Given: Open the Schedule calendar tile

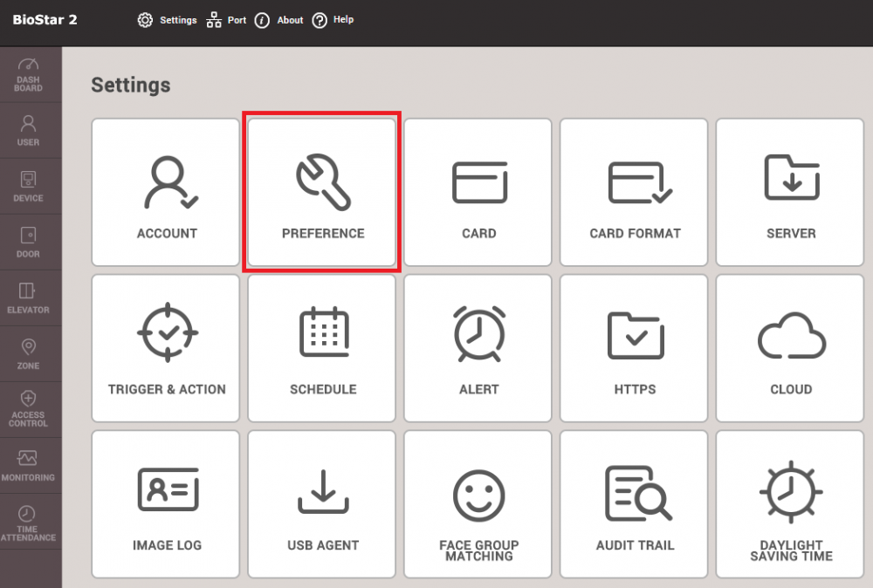Looking at the screenshot, I should pyautogui.click(x=322, y=349).
